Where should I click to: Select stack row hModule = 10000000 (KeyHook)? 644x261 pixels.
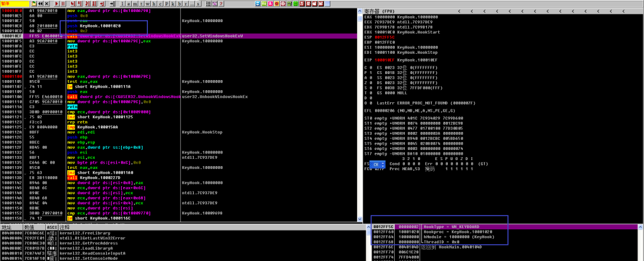505,237
